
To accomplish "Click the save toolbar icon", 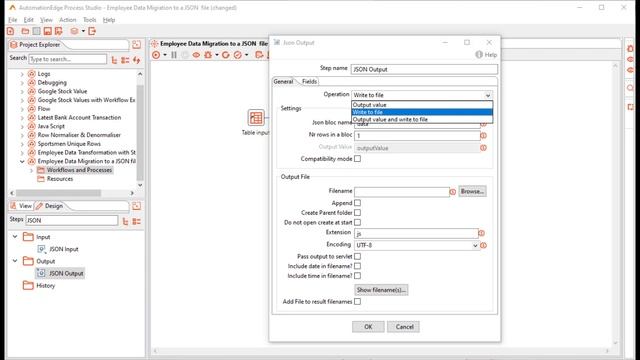I will [x=47, y=31].
